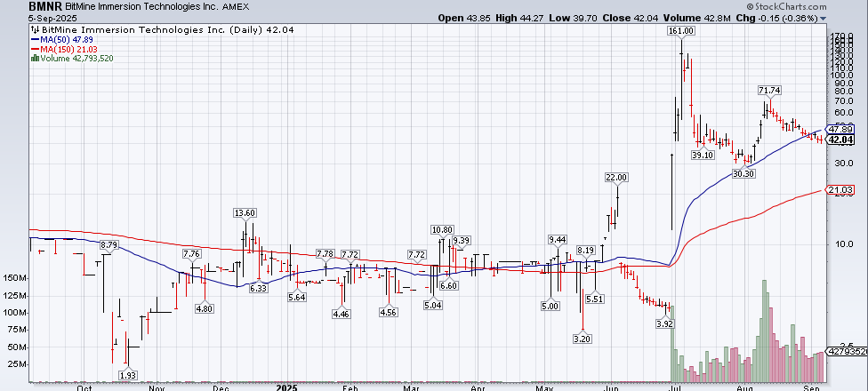
Task: Click the 42.04 last price tag
Action: click(840, 140)
